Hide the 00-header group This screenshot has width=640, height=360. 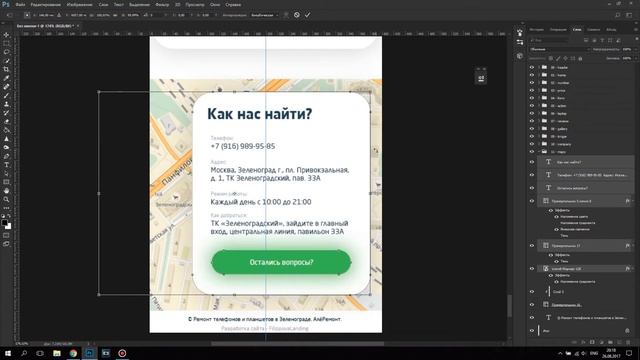click(x=532, y=67)
